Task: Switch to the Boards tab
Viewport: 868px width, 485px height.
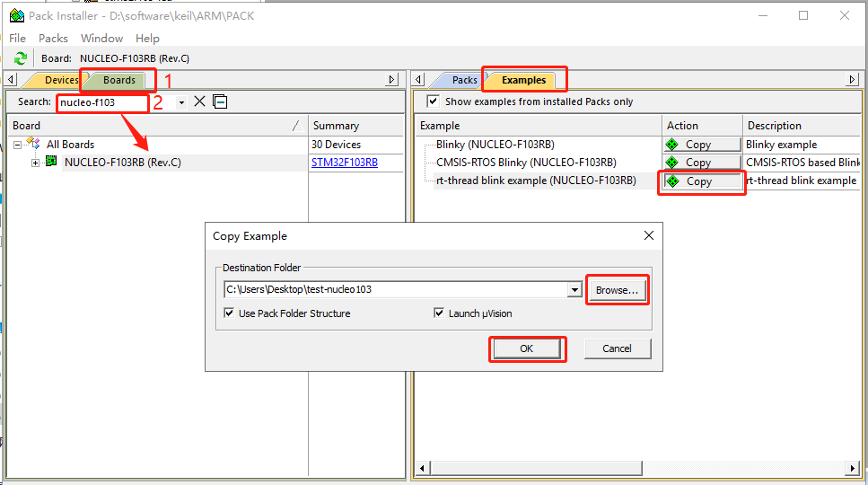Action: tap(119, 80)
